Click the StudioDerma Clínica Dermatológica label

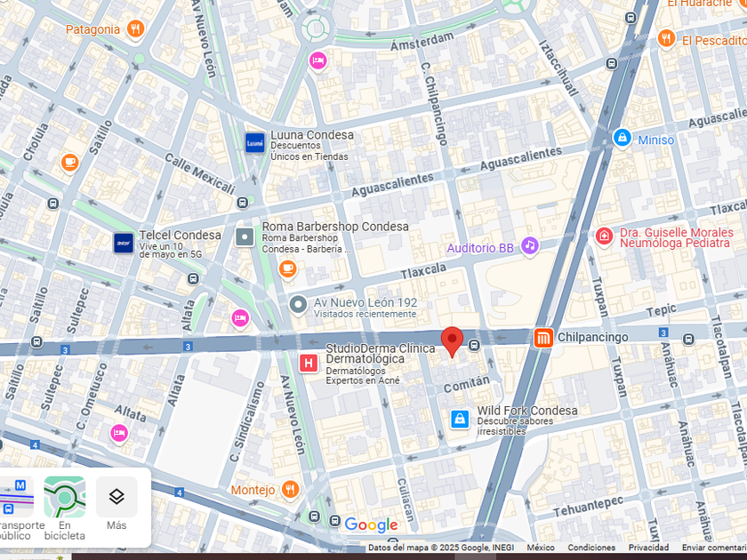(x=381, y=354)
